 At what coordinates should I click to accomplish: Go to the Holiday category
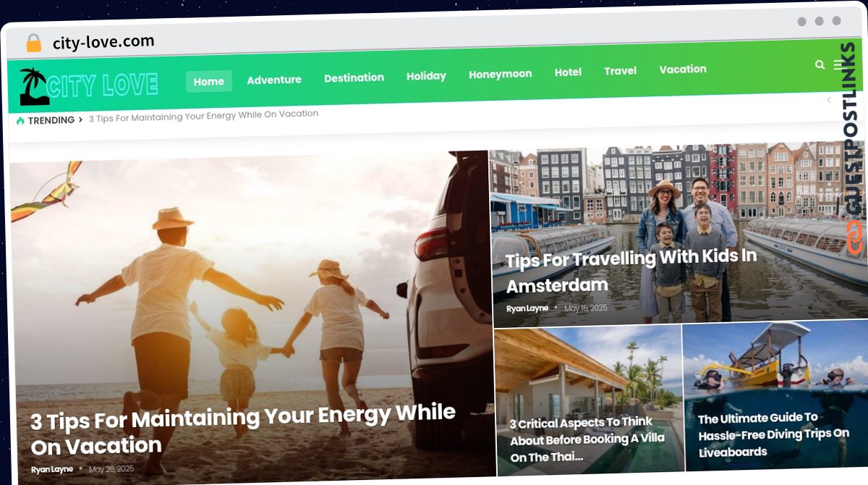[426, 75]
